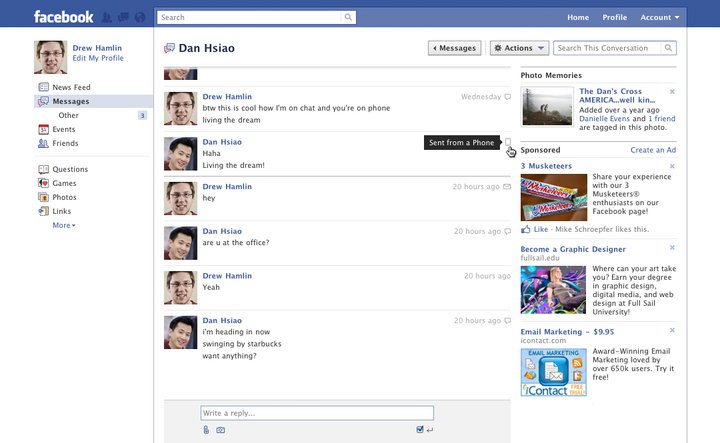Click the attach file paperclip icon
This screenshot has height=443, width=720.
coord(206,430)
